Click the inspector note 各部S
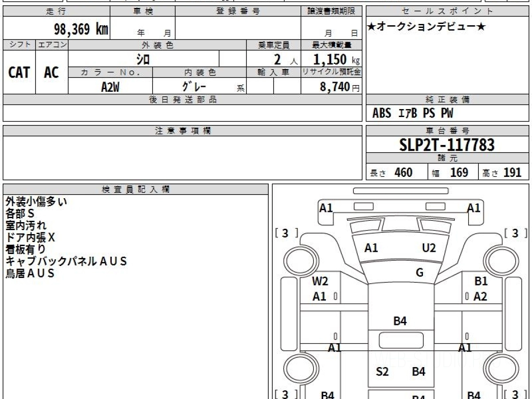 [x=20, y=214]
